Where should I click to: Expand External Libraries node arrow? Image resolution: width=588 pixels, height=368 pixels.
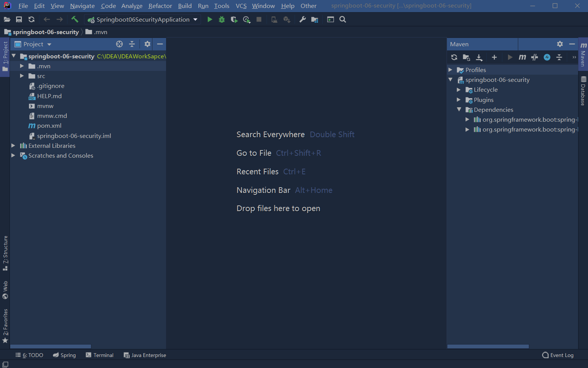tap(13, 146)
